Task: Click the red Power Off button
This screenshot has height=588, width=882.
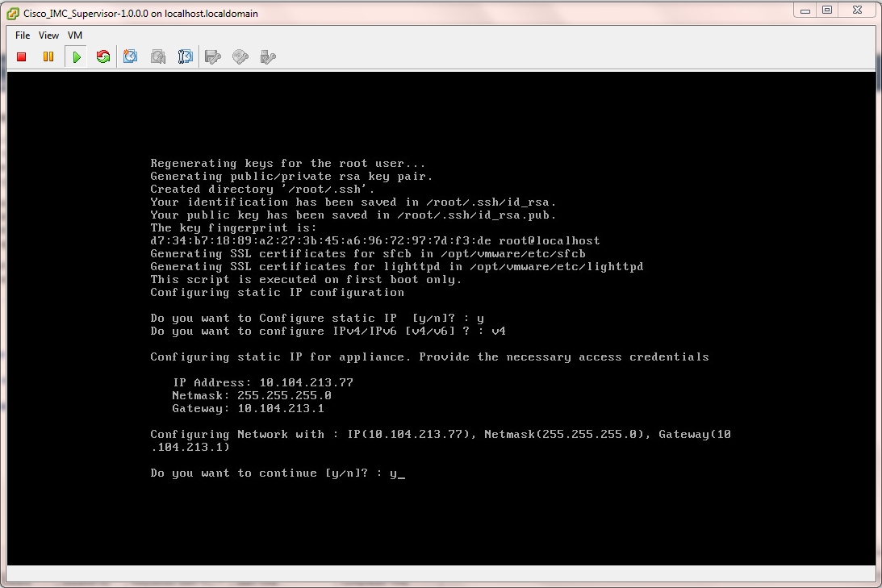Action: (x=21, y=56)
